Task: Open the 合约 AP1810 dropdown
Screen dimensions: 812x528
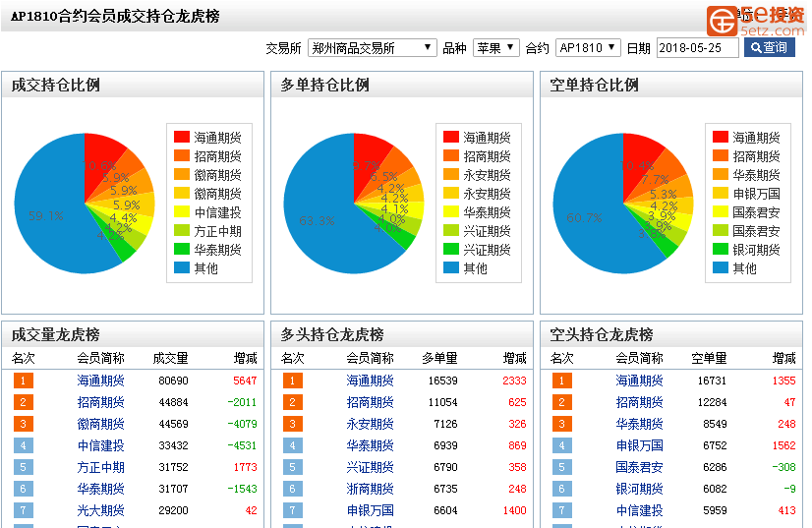Action: click(588, 47)
